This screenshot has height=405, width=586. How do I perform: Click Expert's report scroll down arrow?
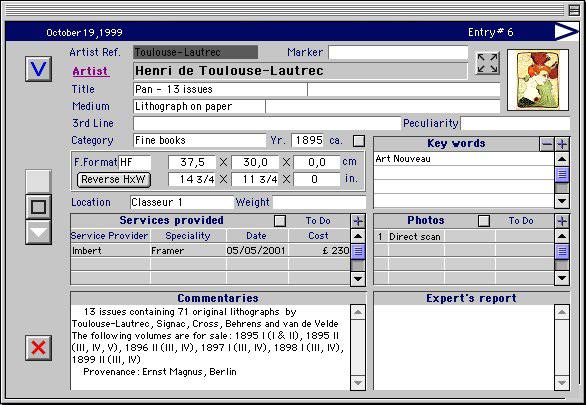tap(562, 383)
